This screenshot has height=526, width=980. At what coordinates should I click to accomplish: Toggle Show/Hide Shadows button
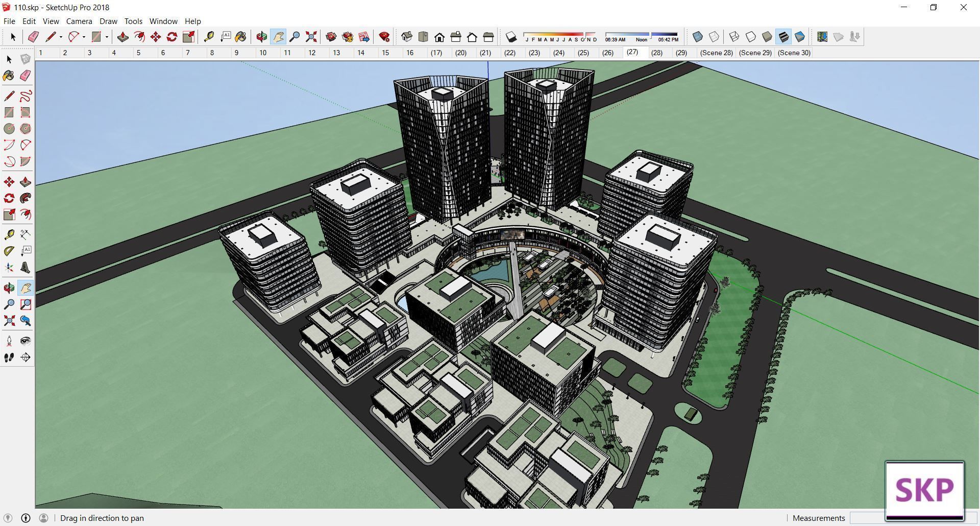(x=511, y=37)
